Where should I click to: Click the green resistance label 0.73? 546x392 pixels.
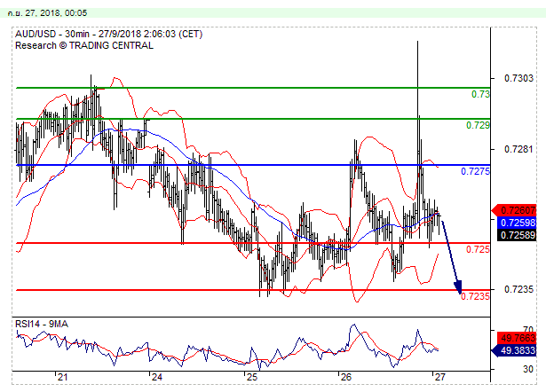point(480,94)
